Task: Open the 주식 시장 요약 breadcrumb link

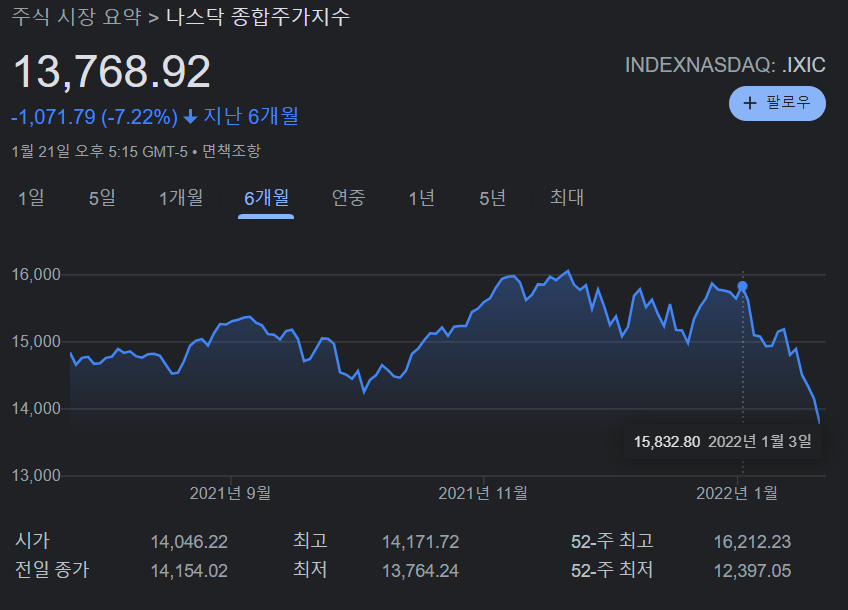Action: pyautogui.click(x=77, y=17)
